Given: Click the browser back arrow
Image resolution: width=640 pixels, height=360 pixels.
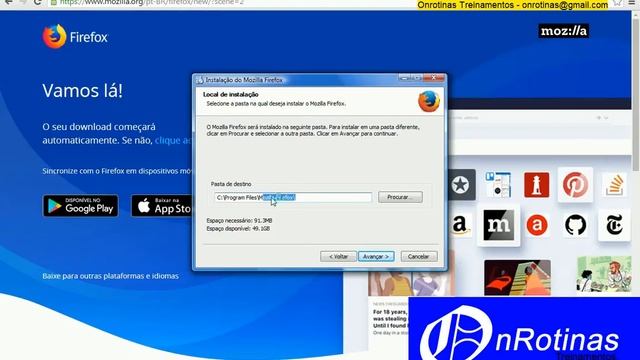Looking at the screenshot, I should [x=8, y=2].
